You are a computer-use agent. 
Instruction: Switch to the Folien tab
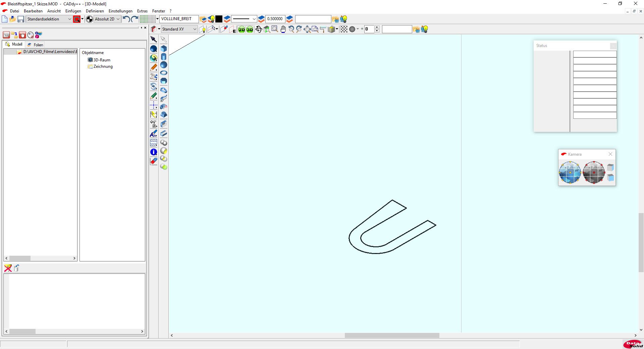click(x=35, y=45)
